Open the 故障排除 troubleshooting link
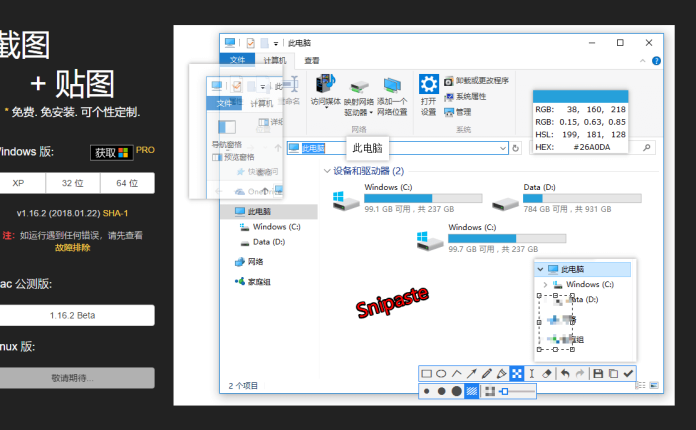This screenshot has height=430, width=696. 72,248
